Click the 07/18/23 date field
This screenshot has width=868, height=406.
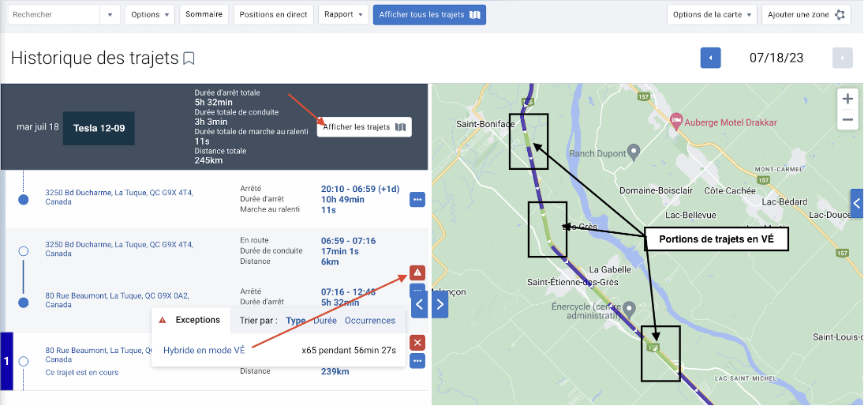776,58
